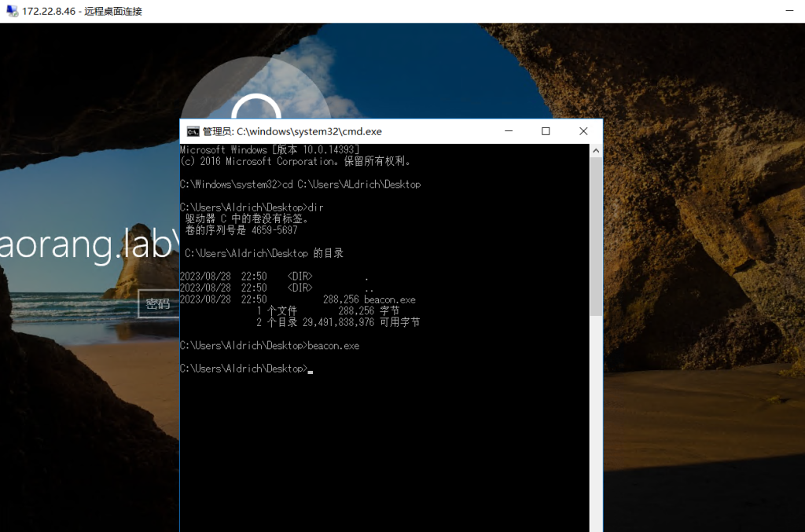Click the 29,491,838,976 free bytes line
Image resolution: width=805 pixels, height=532 pixels.
[x=338, y=322]
